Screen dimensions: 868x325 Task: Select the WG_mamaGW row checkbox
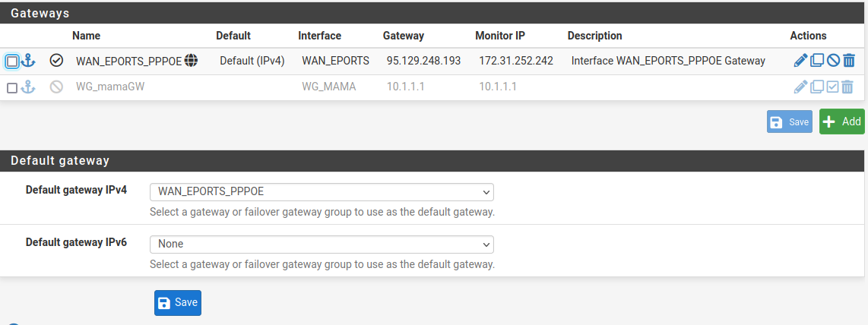pyautogui.click(x=12, y=88)
